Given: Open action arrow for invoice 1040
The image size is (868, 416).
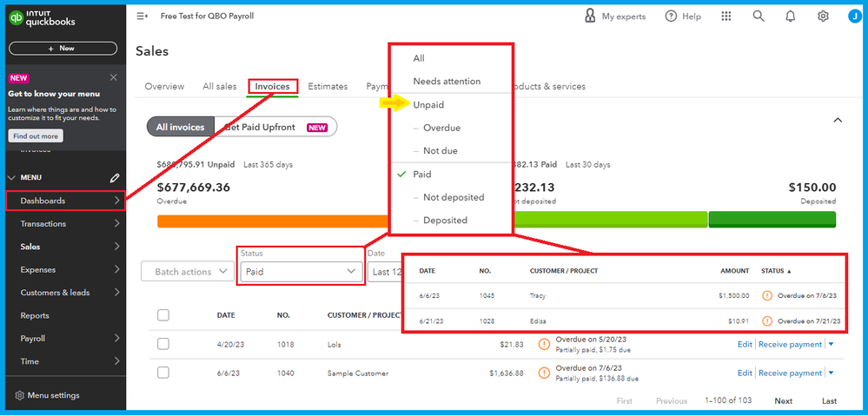Looking at the screenshot, I should (x=831, y=373).
